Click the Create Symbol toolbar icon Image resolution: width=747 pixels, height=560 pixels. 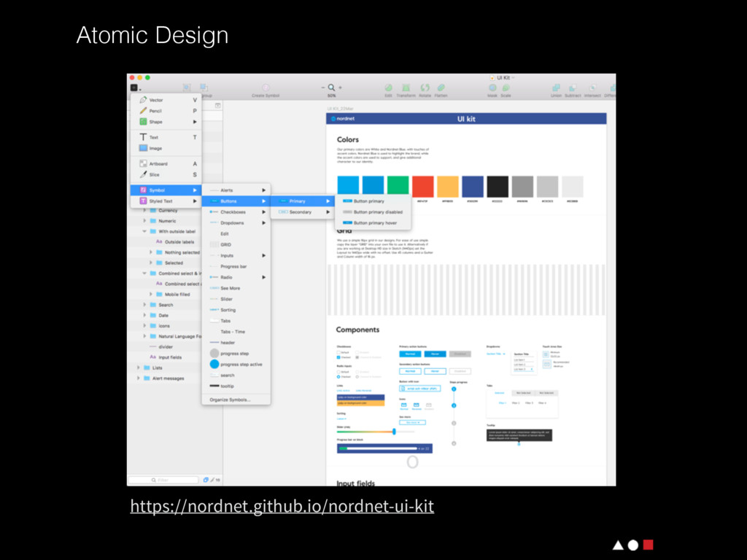(x=266, y=87)
